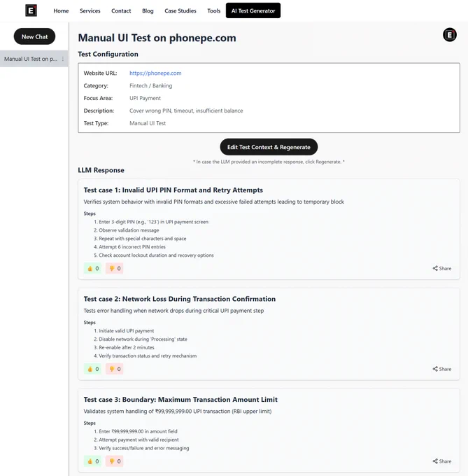Click Edit Test Context & Regenerate
The image size is (468, 476).
click(269, 147)
